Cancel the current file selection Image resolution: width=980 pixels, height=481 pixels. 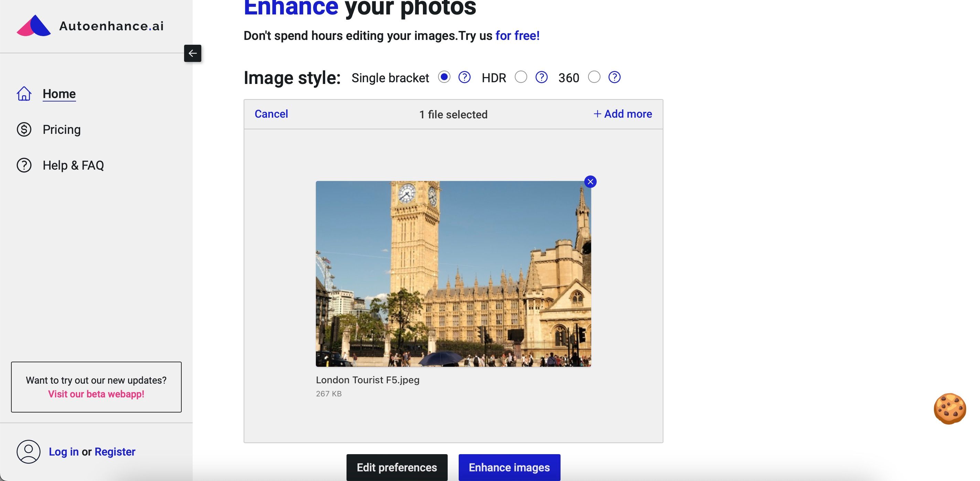point(271,114)
